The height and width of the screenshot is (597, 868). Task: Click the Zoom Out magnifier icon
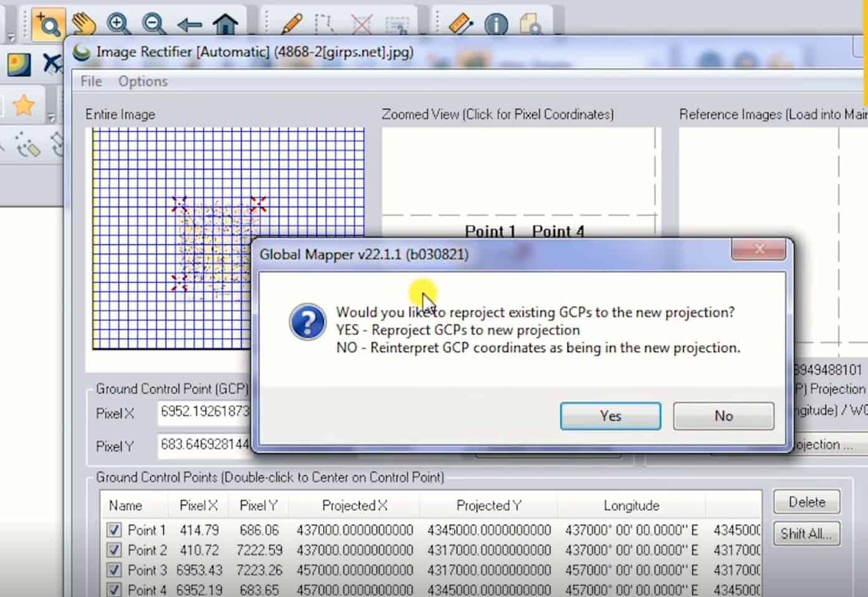[153, 24]
